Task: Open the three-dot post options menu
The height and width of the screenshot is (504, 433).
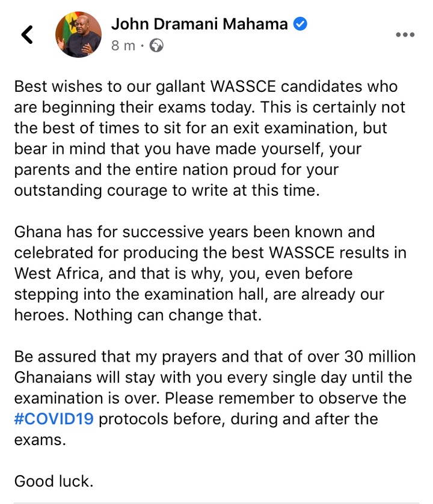Action: point(405,34)
